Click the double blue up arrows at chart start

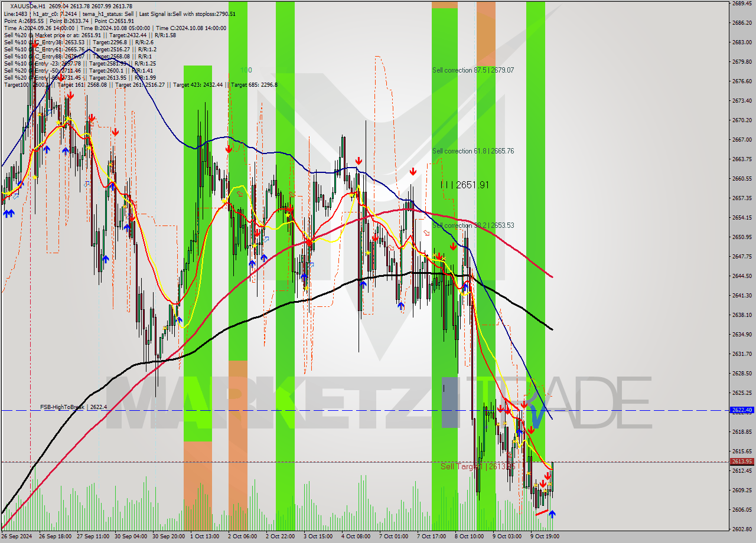click(8, 214)
